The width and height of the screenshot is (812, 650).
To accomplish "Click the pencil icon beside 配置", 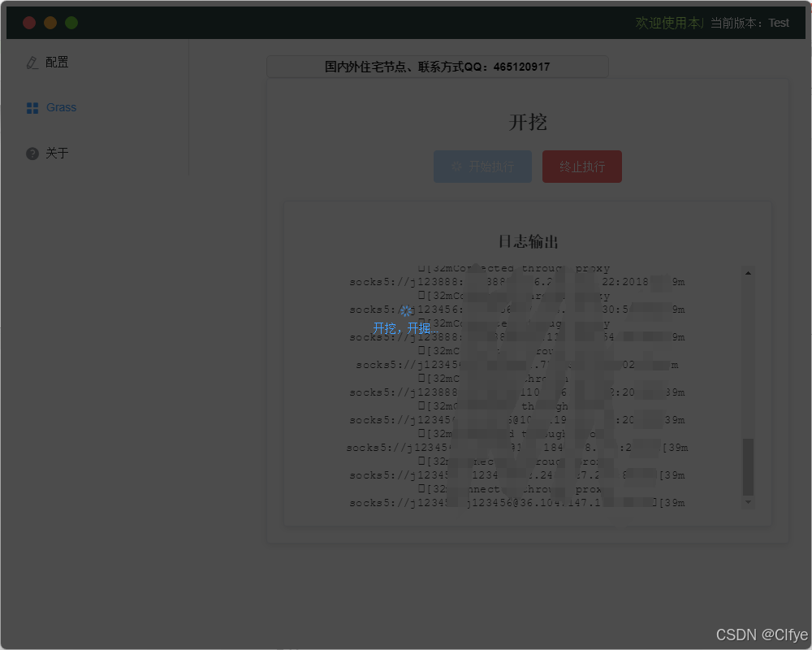I will 32,63.
